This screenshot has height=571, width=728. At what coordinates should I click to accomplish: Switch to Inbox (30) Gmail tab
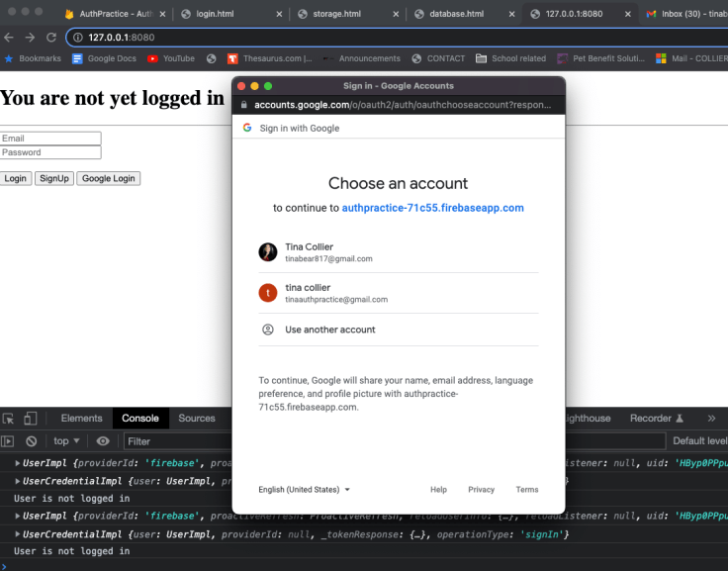(x=686, y=14)
